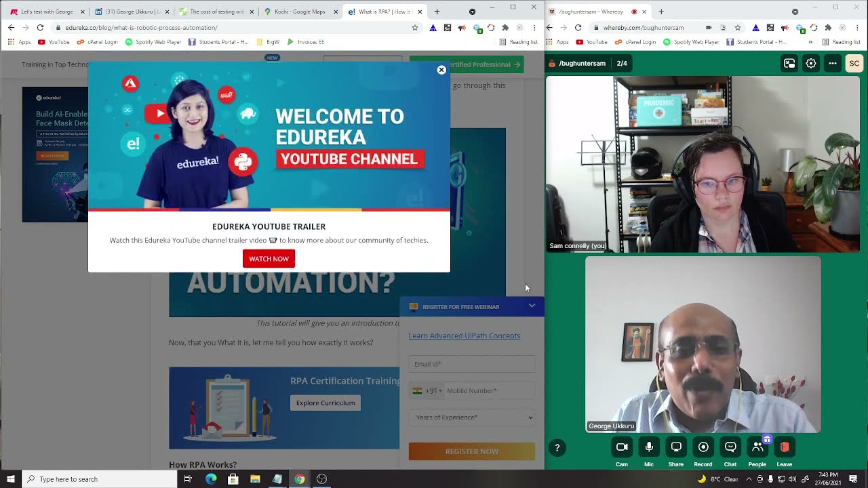The width and height of the screenshot is (868, 488).
Task: Open a new tab in Edureka window
Action: [x=437, y=12]
